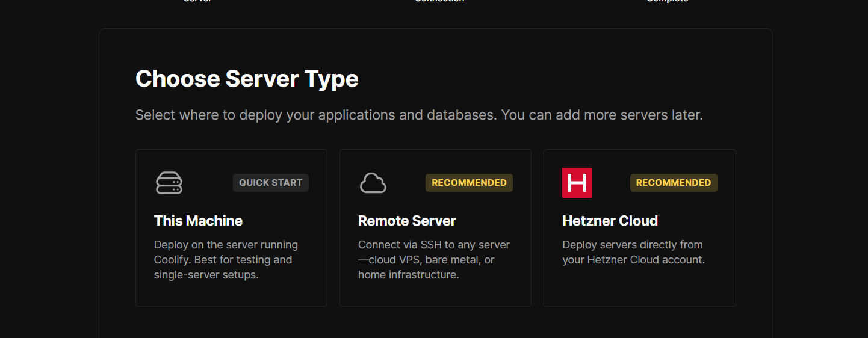Screen dimensions: 868x338
Task: Click the 'Connect via SSH to any server' description
Action: (x=433, y=260)
